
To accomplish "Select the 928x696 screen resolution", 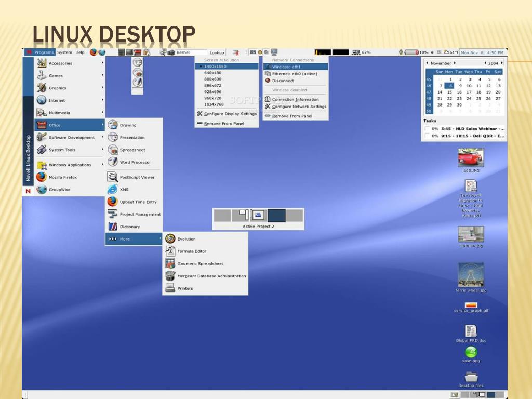I will click(x=227, y=91).
